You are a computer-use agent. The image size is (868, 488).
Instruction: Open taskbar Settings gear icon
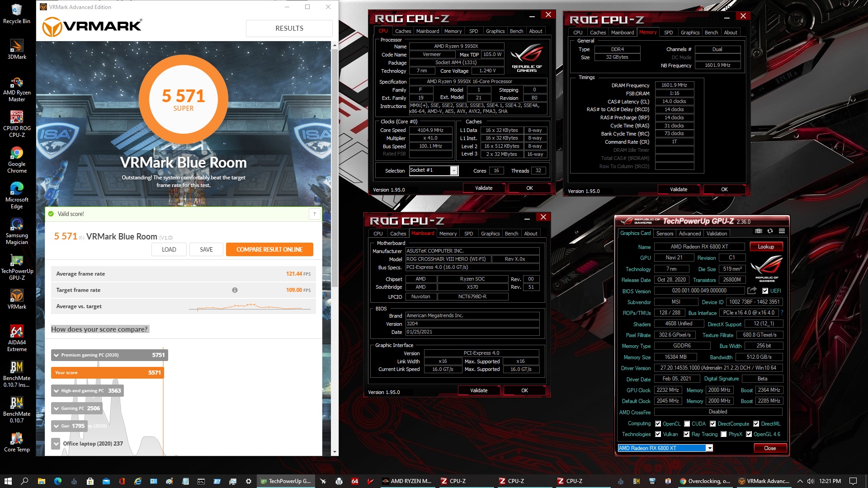pos(249,481)
